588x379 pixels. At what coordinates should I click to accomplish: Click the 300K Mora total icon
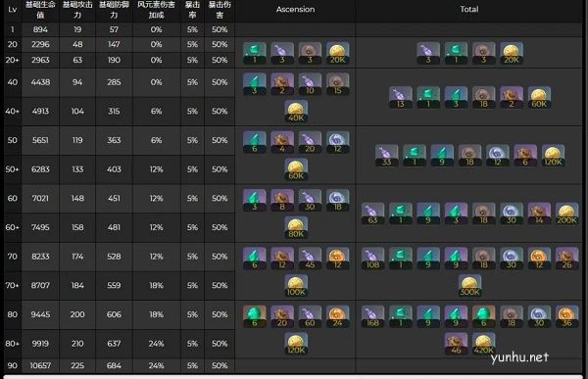[x=469, y=286]
